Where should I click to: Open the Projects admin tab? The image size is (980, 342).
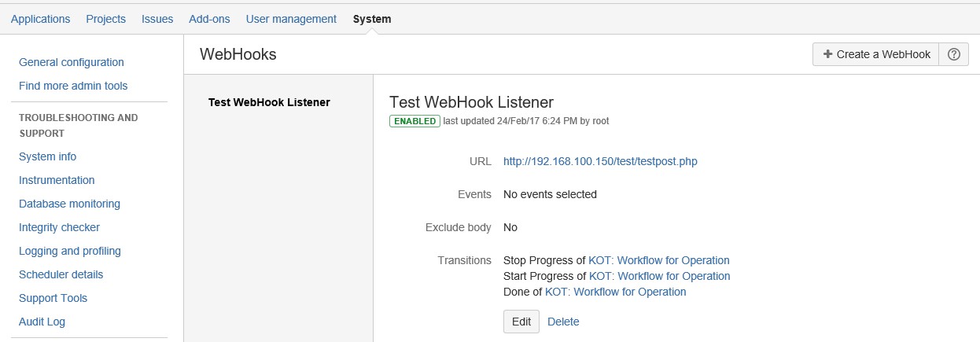pos(105,19)
